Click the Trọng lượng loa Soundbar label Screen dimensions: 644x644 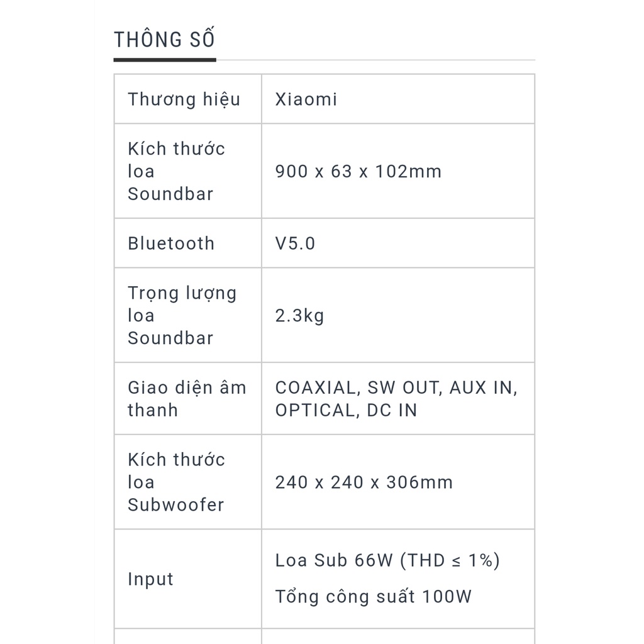point(182,315)
